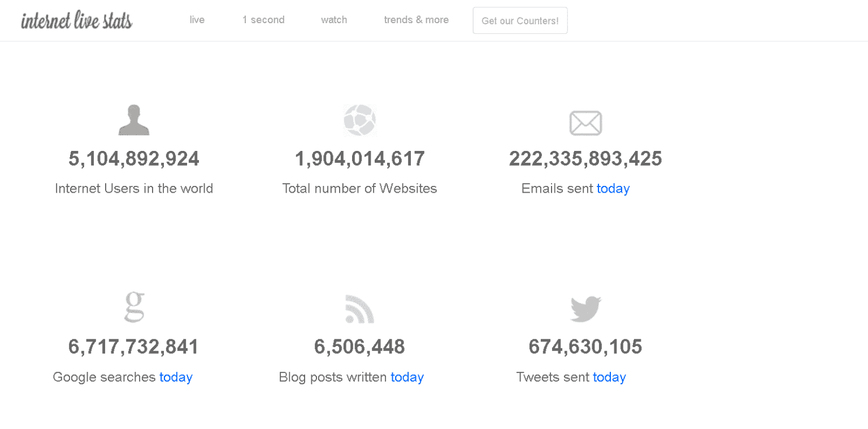Click the globe icon for total websites
Image resolution: width=868 pixels, height=429 pixels.
359,120
